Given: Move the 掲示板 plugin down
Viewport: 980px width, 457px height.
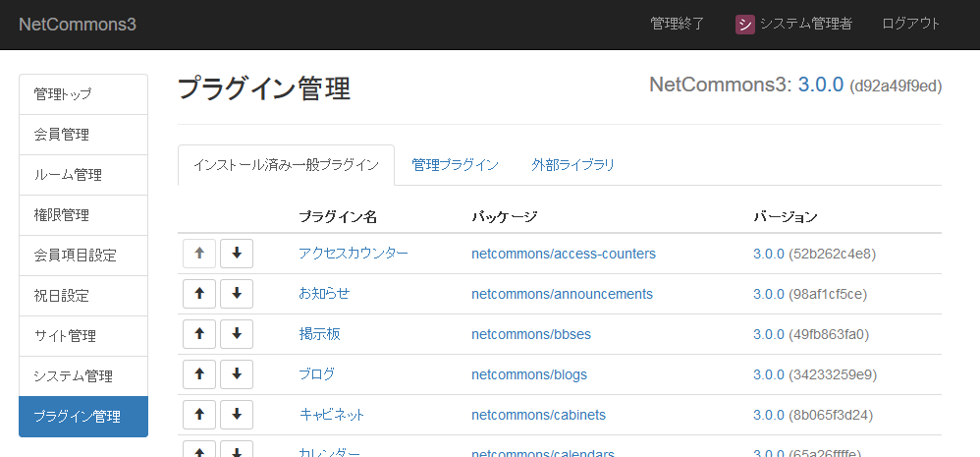Looking at the screenshot, I should (237, 334).
